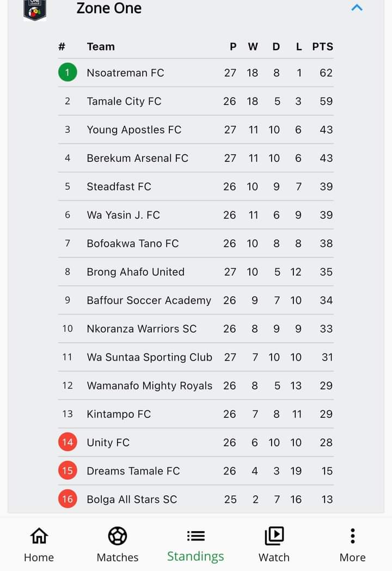The height and width of the screenshot is (571, 392).
Task: Click the Team column header
Action: (x=101, y=47)
